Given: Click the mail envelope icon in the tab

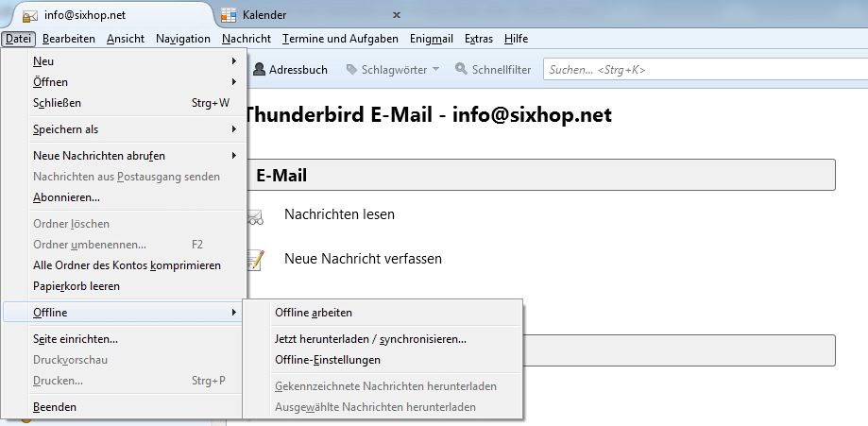Looking at the screenshot, I should (30, 16).
